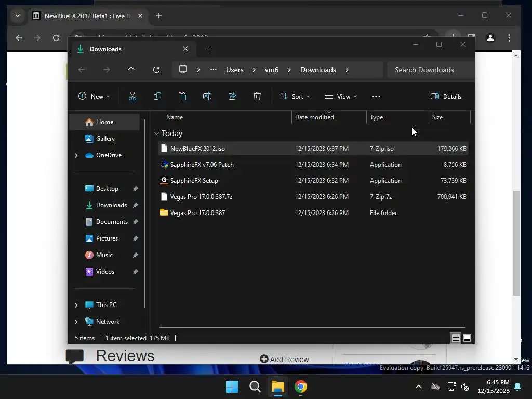Click the File Explorer back arrow
532x399 pixels.
pos(82,70)
